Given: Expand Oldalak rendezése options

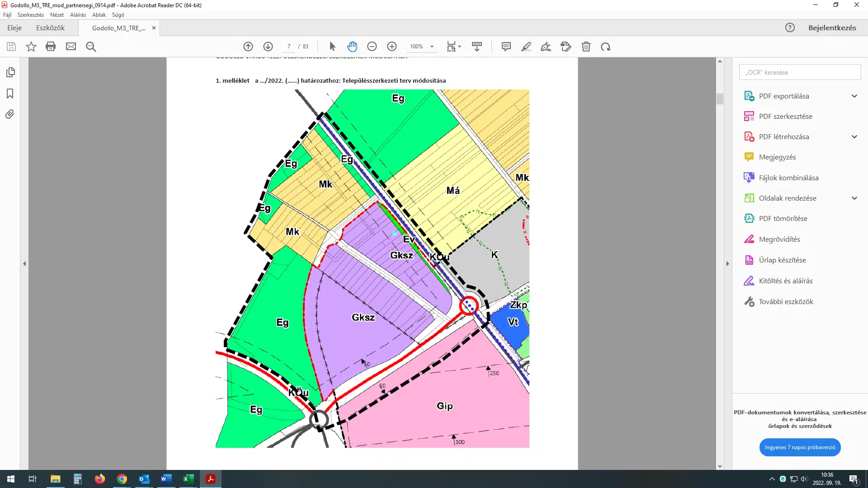Looking at the screenshot, I should [x=854, y=198].
